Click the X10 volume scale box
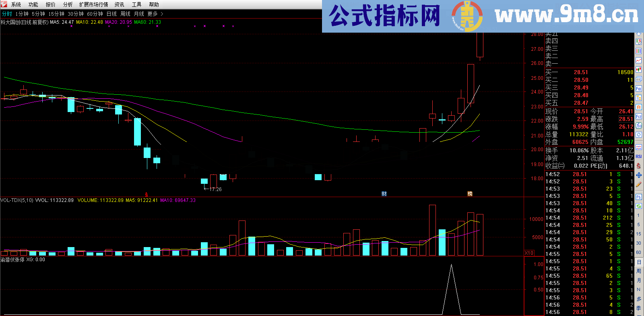644x316 pixels. [x=529, y=253]
